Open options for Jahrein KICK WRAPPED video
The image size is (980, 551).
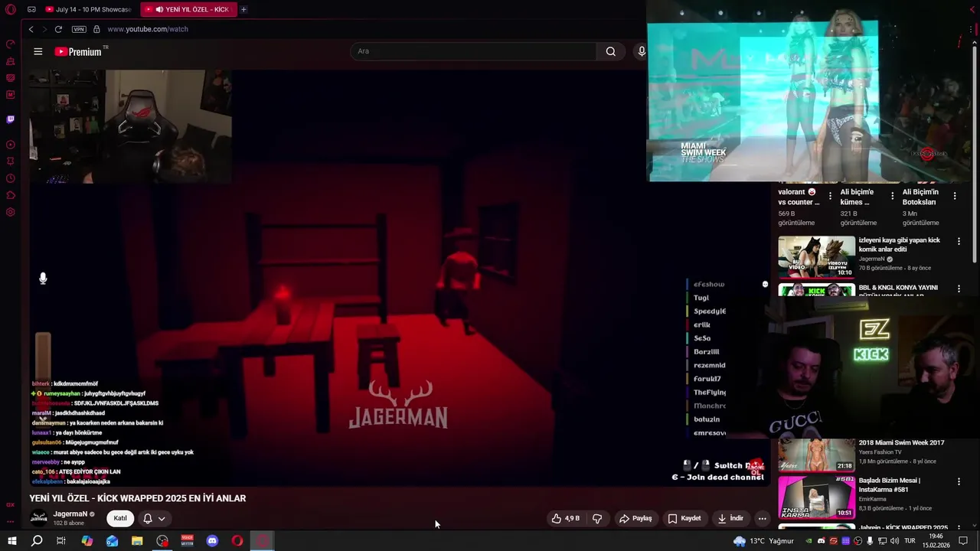point(959,528)
